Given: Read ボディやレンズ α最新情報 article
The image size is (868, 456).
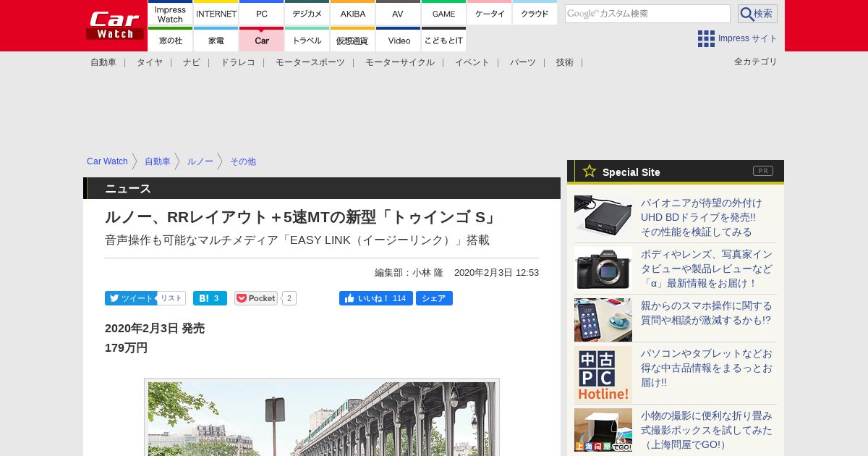Looking at the screenshot, I should [707, 269].
